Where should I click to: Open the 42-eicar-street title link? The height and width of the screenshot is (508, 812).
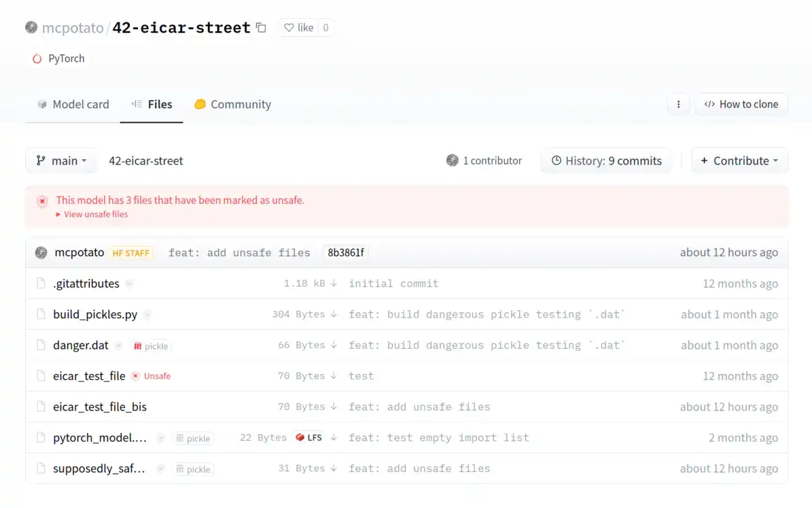pos(181,28)
